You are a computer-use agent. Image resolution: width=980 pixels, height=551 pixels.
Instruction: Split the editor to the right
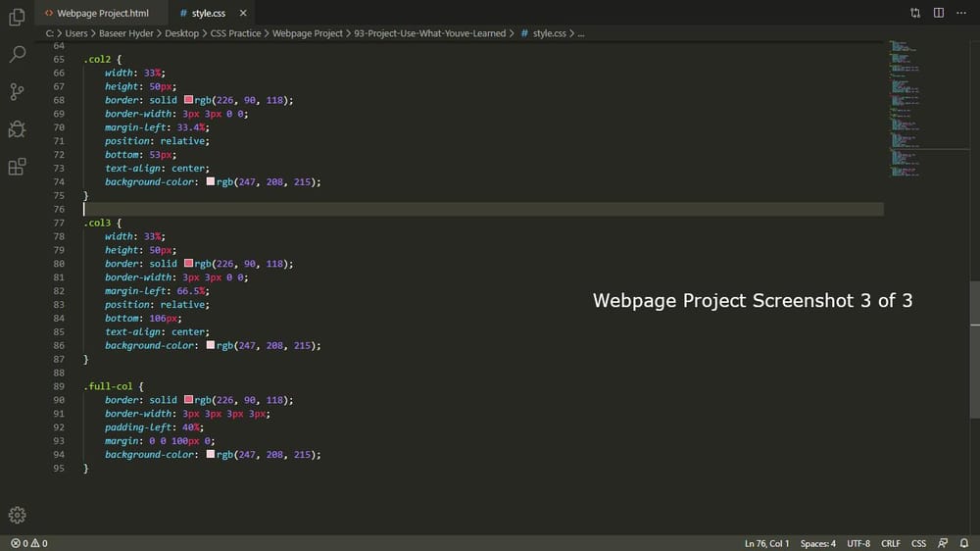tap(939, 13)
